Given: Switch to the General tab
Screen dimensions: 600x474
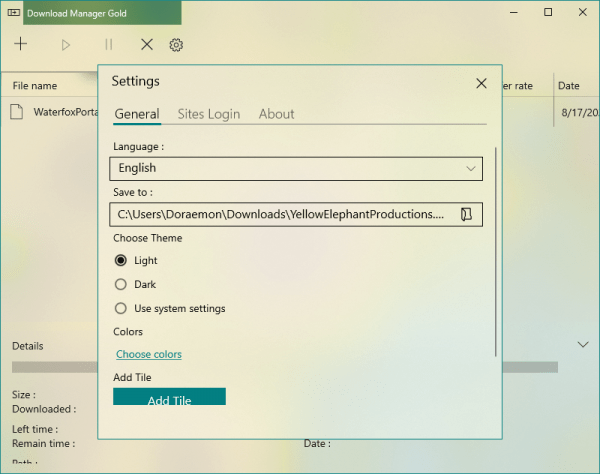Looking at the screenshot, I should (x=137, y=114).
